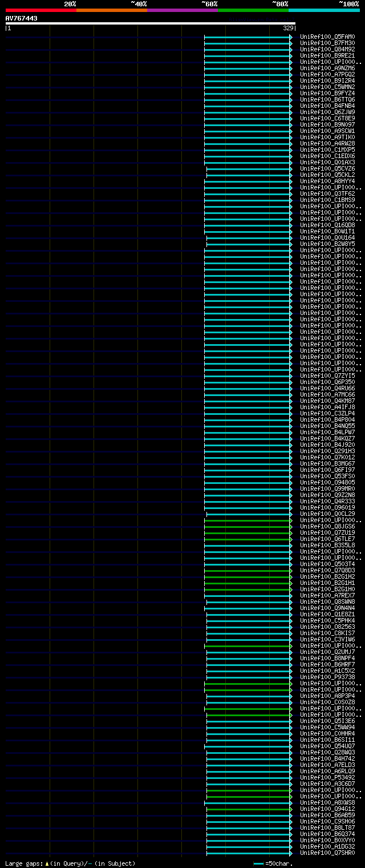Select the UniRef100_A1DG32 label
Viewport: 365px width, 868px height.
(327, 847)
